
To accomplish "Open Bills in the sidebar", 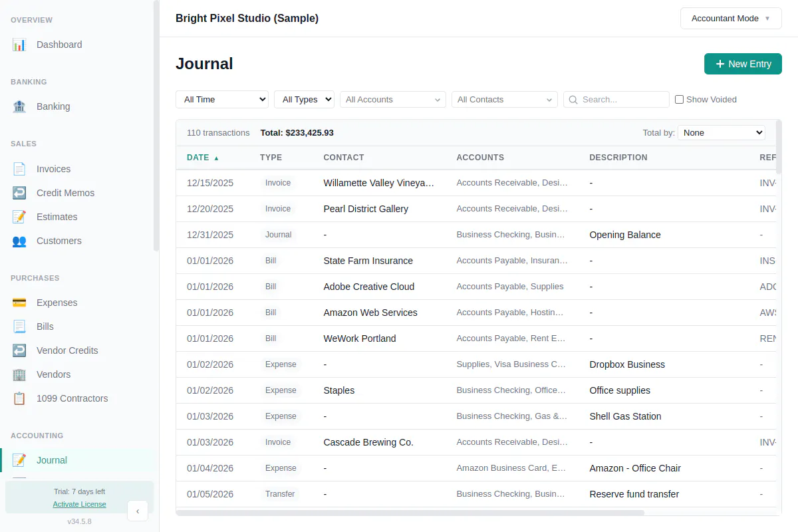I will point(80,327).
